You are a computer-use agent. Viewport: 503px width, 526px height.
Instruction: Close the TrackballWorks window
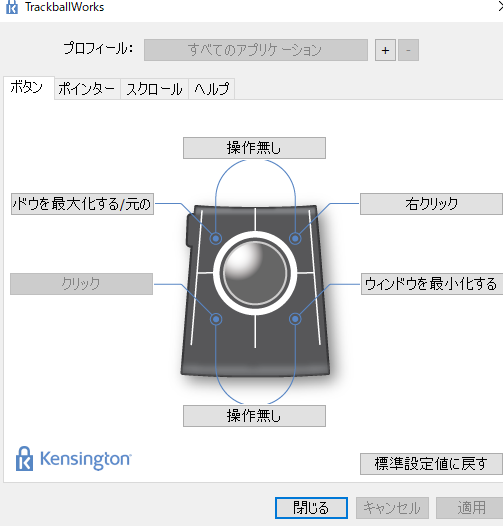tap(500, 7)
